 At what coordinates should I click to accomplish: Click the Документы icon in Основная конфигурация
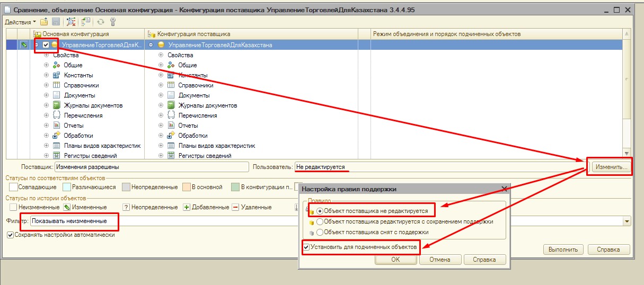(57, 95)
